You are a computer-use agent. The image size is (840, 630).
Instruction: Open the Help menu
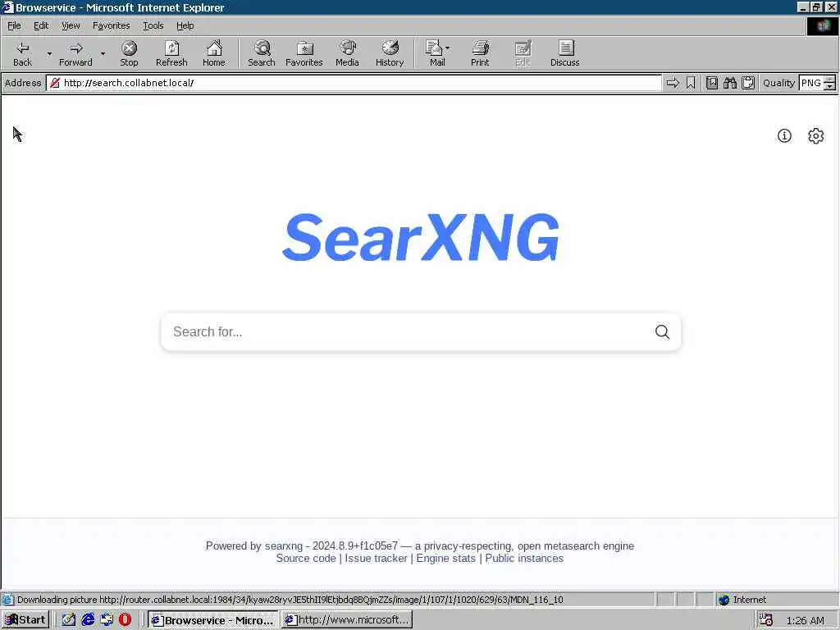185,25
